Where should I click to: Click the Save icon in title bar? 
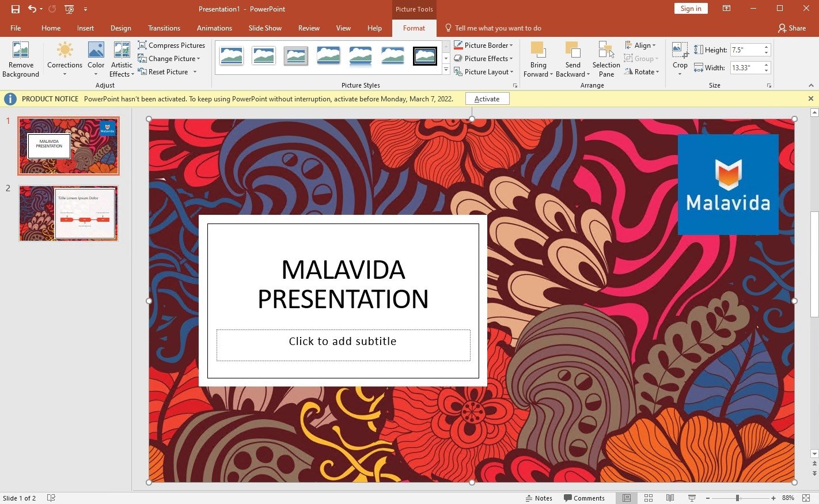16,9
